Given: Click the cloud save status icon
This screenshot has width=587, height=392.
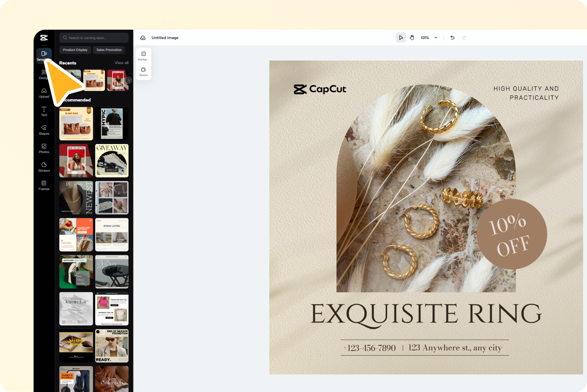Looking at the screenshot, I should pos(143,38).
